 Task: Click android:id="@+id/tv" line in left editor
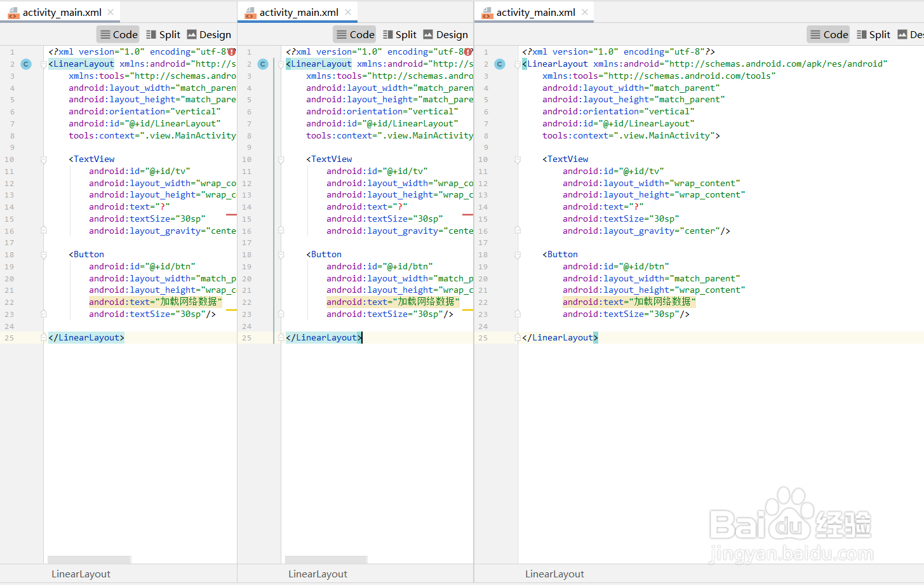140,171
